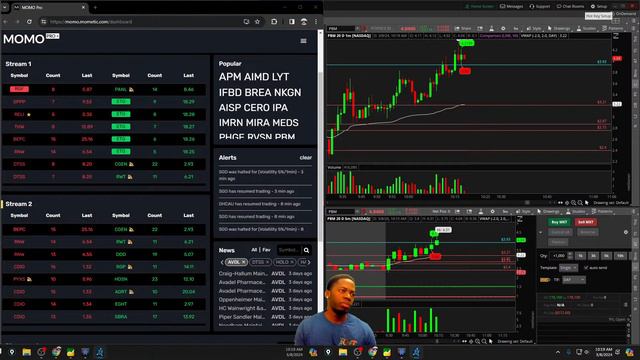The height and width of the screenshot is (360, 640).
Task: Click the Popular panel heading
Action: tap(230, 64)
